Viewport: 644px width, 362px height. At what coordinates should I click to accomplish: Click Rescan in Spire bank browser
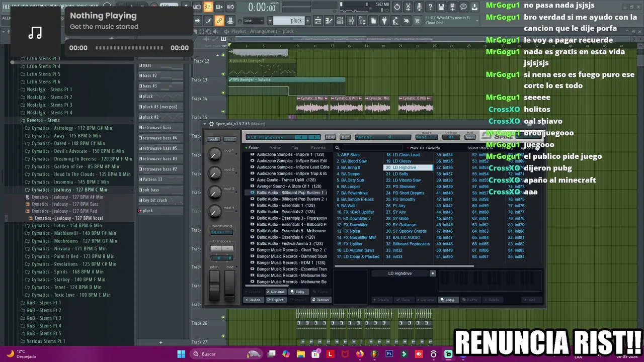321,300
